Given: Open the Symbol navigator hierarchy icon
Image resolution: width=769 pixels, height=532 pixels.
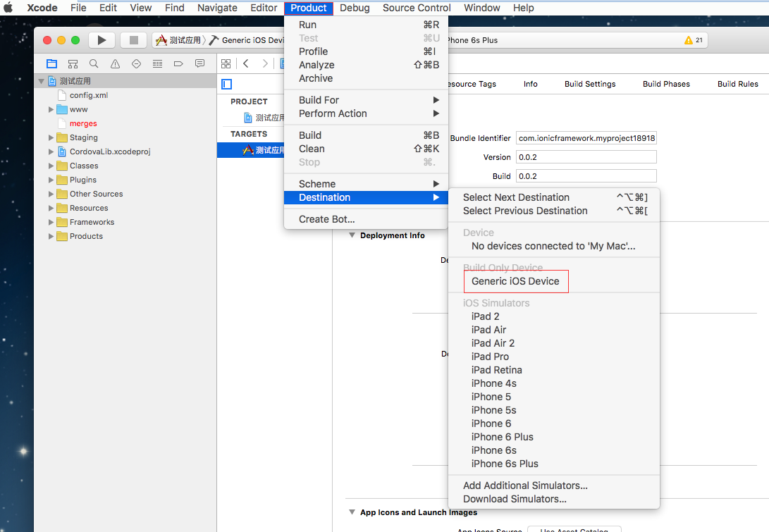Looking at the screenshot, I should (73, 63).
